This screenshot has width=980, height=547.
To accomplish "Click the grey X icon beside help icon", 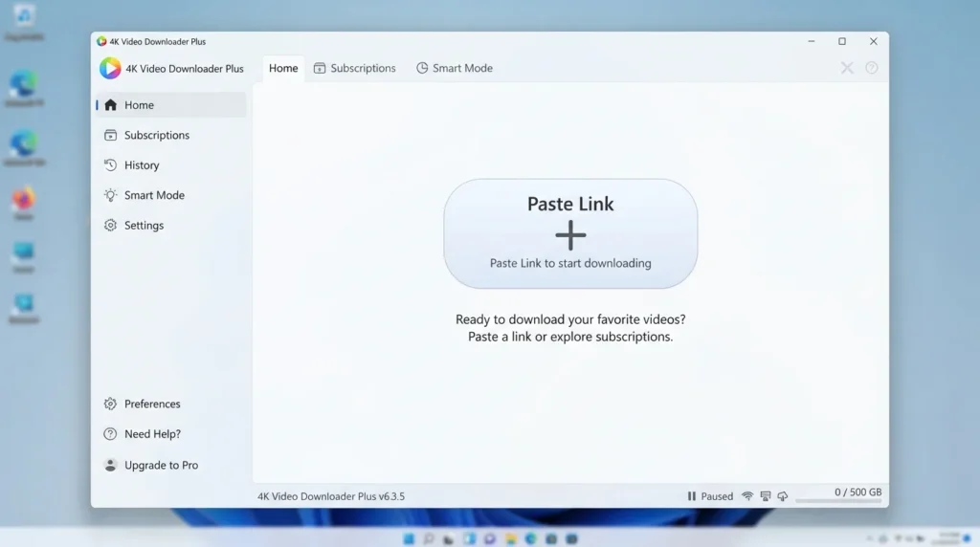I will pos(847,68).
